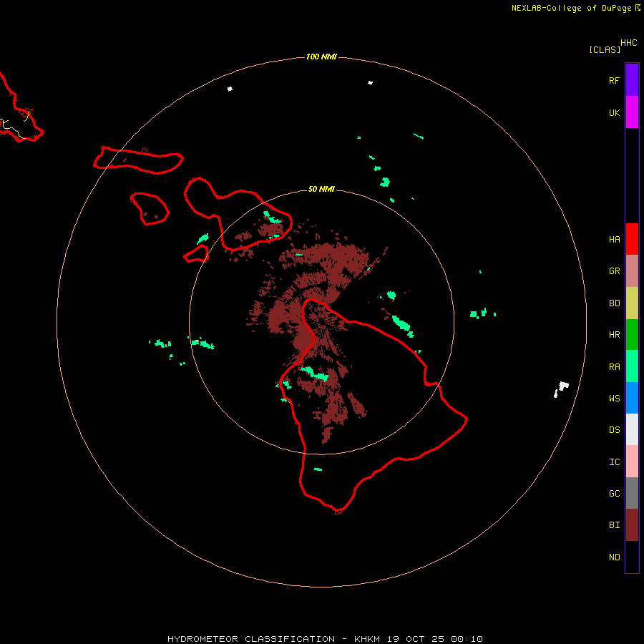Click the HA red legend swatch
This screenshot has width=644, height=644.
pos(632,239)
